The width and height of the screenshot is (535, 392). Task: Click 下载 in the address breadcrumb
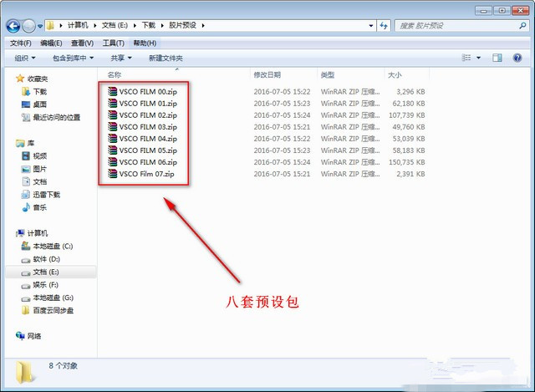pos(149,26)
